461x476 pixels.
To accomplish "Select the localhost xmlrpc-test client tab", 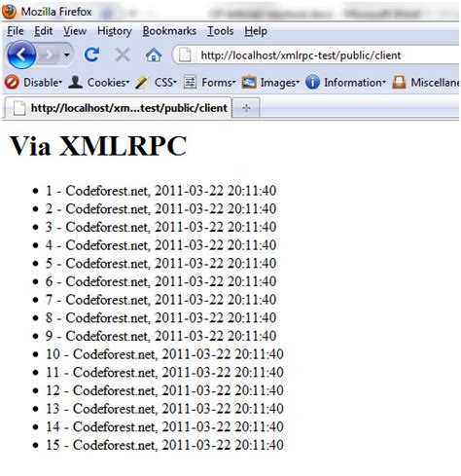I will click(x=118, y=107).
